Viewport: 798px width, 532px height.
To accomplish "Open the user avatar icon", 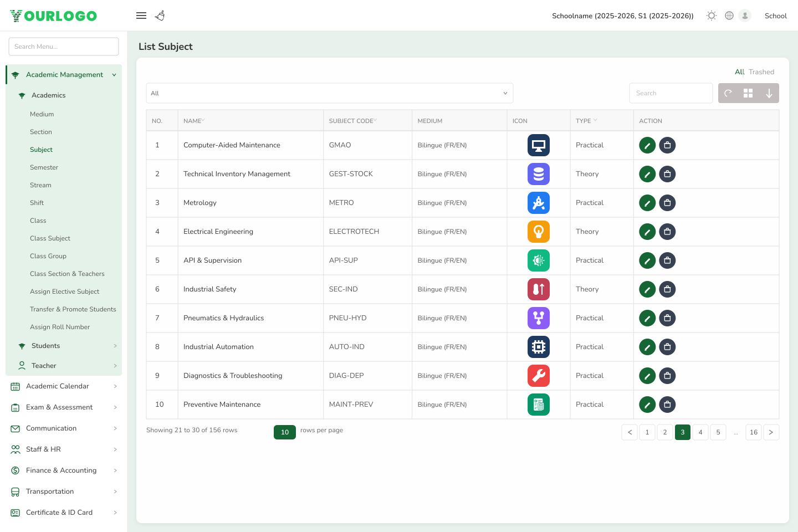I will 745,16.
